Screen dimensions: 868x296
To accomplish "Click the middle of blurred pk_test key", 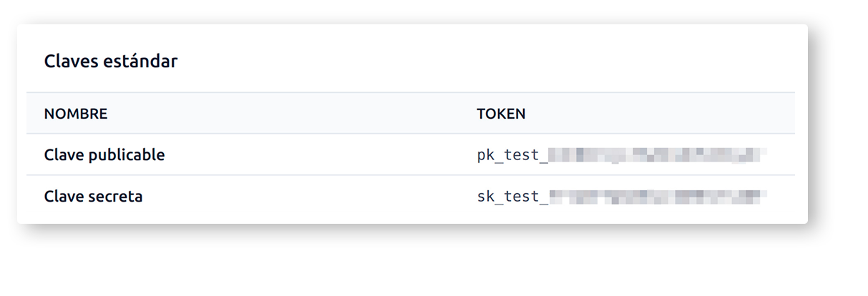I will pyautogui.click(x=658, y=155).
